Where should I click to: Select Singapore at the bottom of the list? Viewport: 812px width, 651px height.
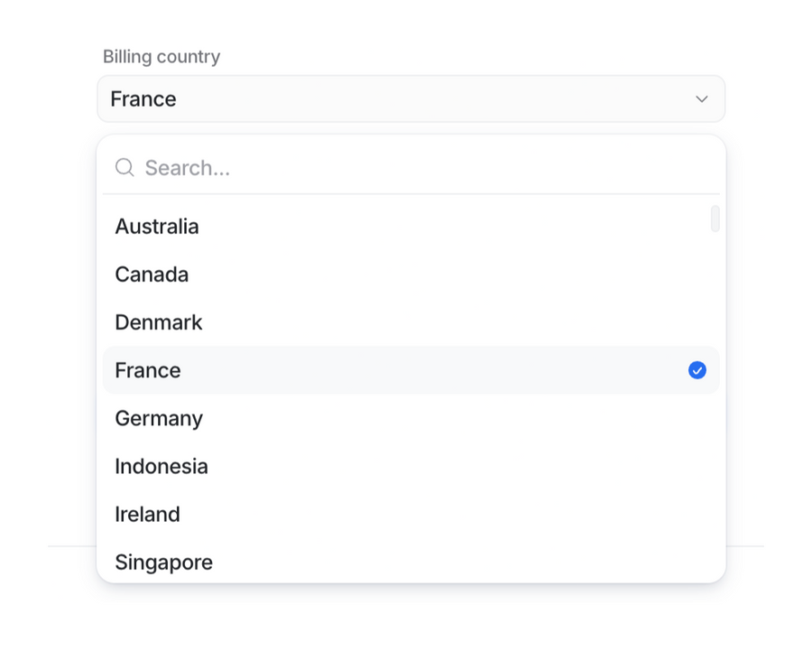click(163, 562)
